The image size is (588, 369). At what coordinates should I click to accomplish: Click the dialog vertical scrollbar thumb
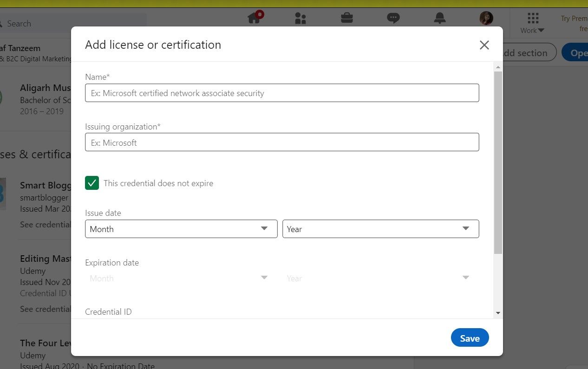[x=498, y=162]
